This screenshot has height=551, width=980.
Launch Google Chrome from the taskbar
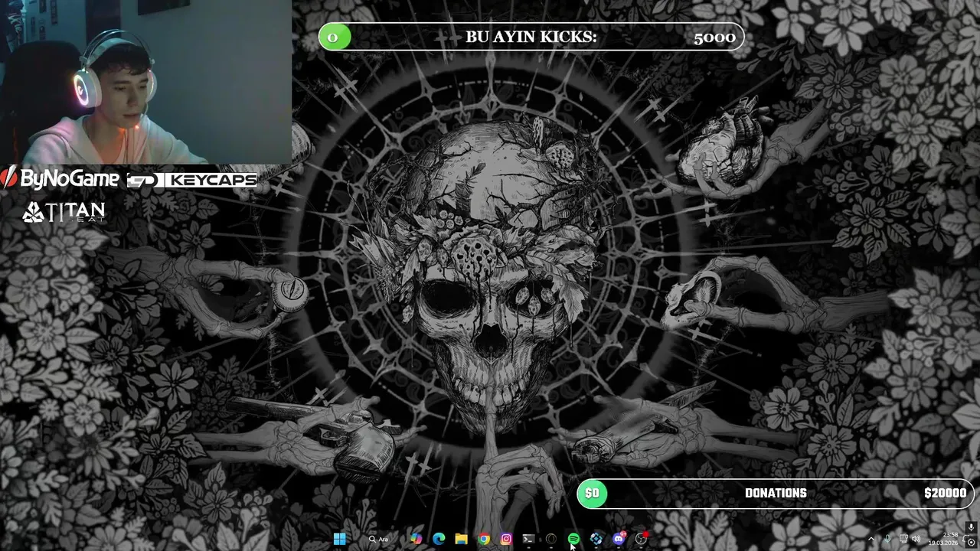[484, 539]
